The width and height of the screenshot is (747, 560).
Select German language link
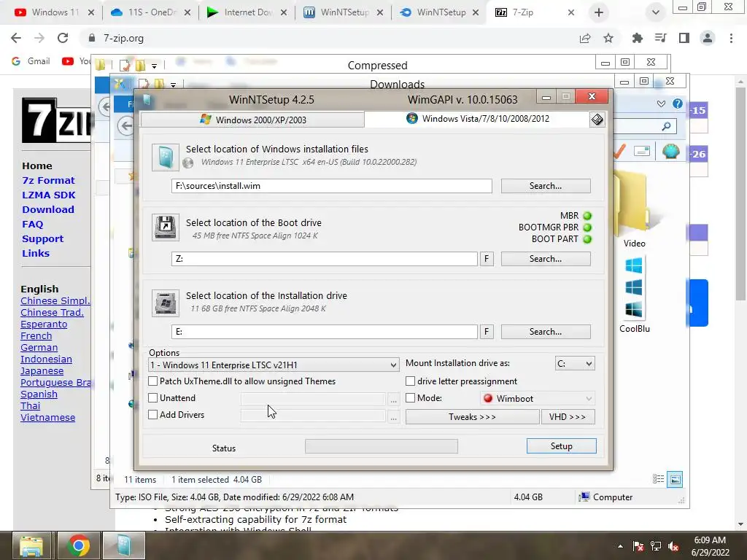pos(39,348)
